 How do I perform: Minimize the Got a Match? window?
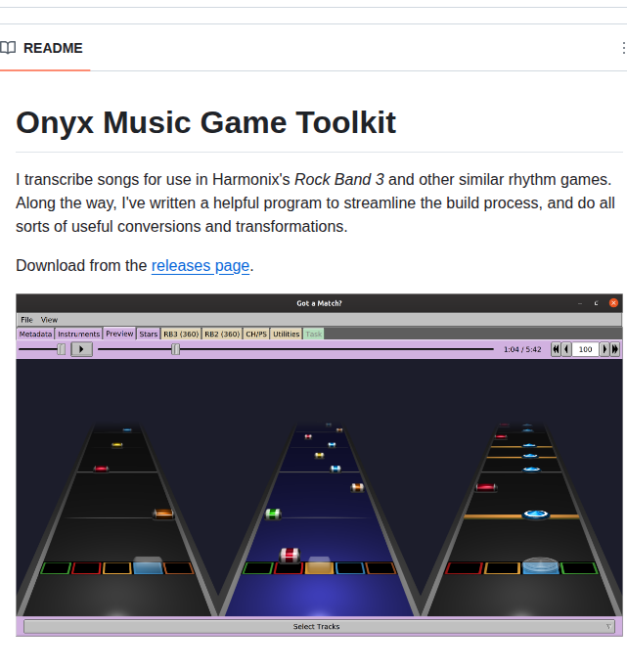(580, 303)
